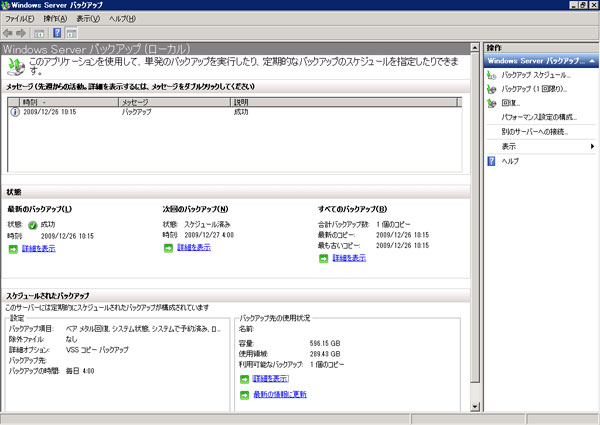Image resolution: width=600 pixels, height=425 pixels.
Task: Click the show/hide console tree toolbar icon
Action: pos(39,34)
